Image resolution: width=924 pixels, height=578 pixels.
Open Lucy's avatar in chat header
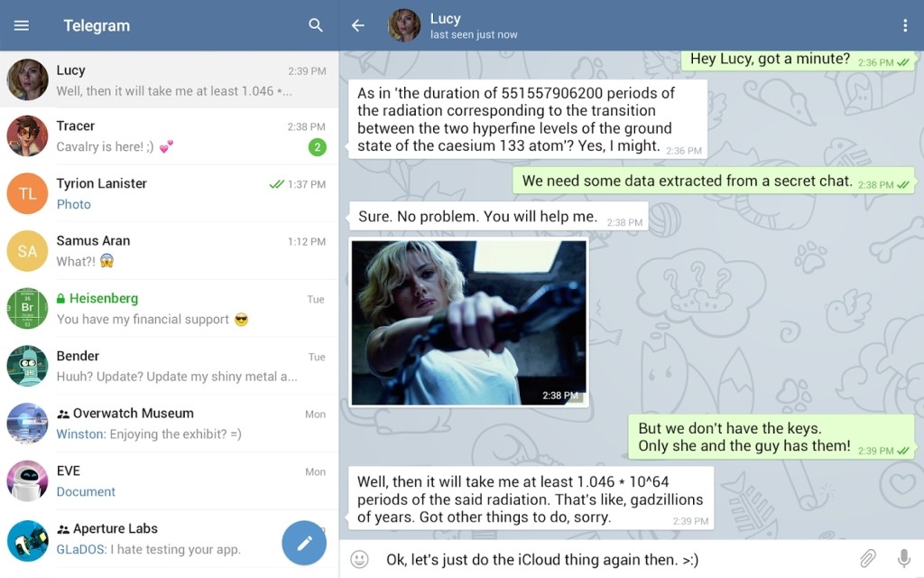pos(403,25)
